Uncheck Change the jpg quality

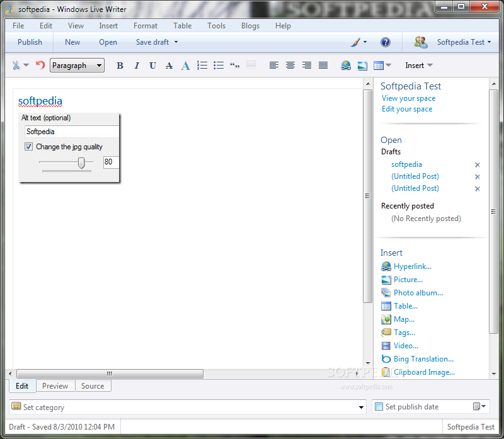(x=28, y=147)
